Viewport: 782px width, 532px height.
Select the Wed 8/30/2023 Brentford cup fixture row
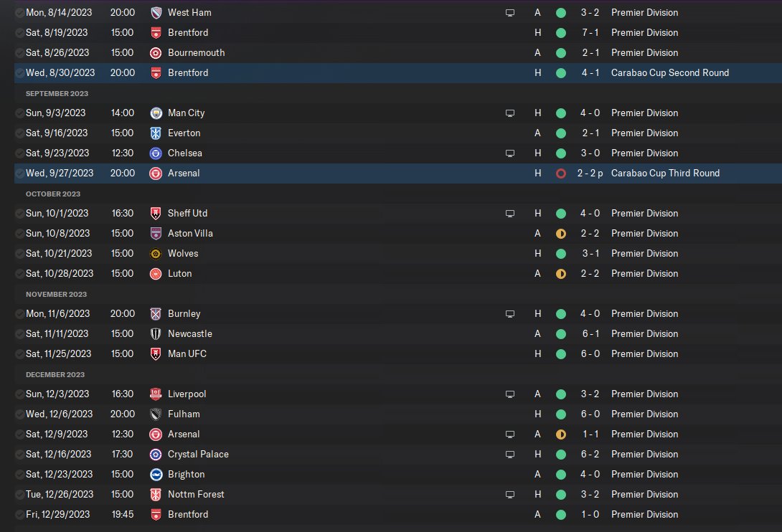click(x=323, y=72)
